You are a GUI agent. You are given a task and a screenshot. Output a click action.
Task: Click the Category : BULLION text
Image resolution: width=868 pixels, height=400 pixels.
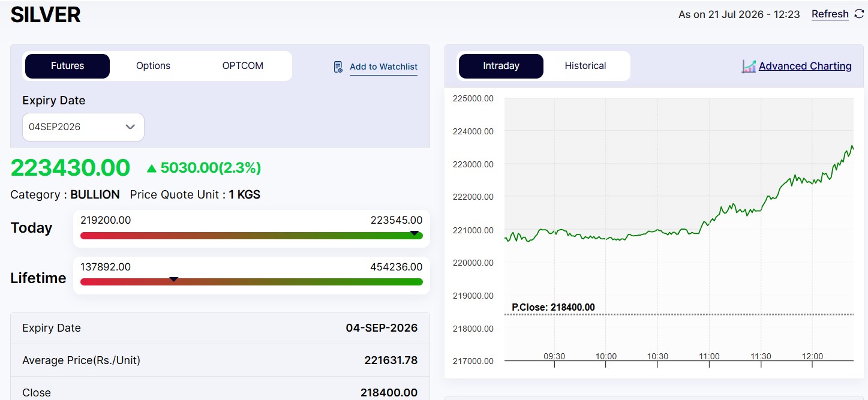click(x=65, y=195)
